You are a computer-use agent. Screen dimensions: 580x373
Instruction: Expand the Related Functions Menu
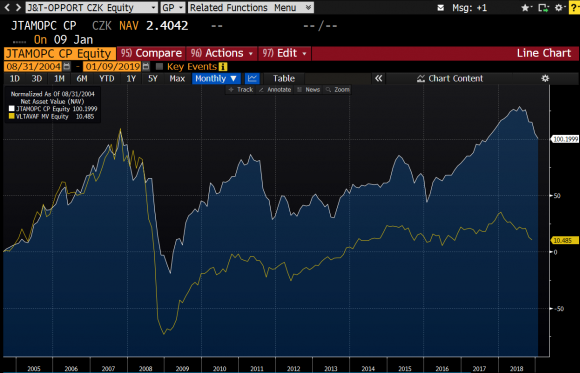pyautogui.click(x=250, y=7)
